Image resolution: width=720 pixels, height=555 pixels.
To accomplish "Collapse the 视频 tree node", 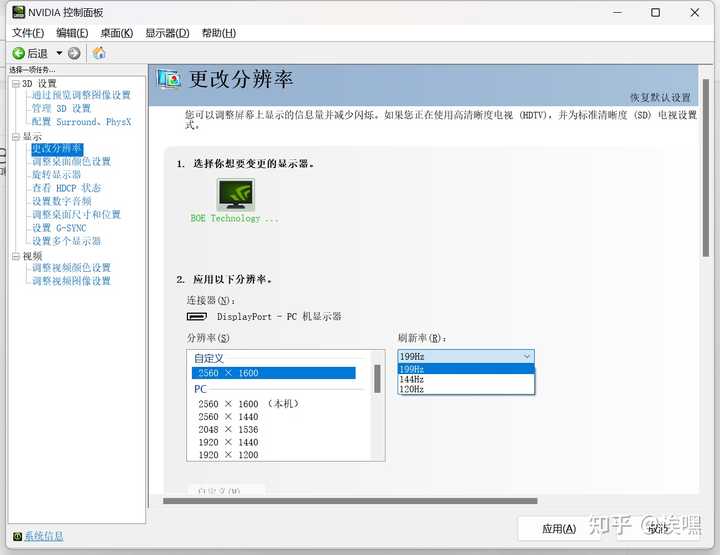I will point(16,256).
